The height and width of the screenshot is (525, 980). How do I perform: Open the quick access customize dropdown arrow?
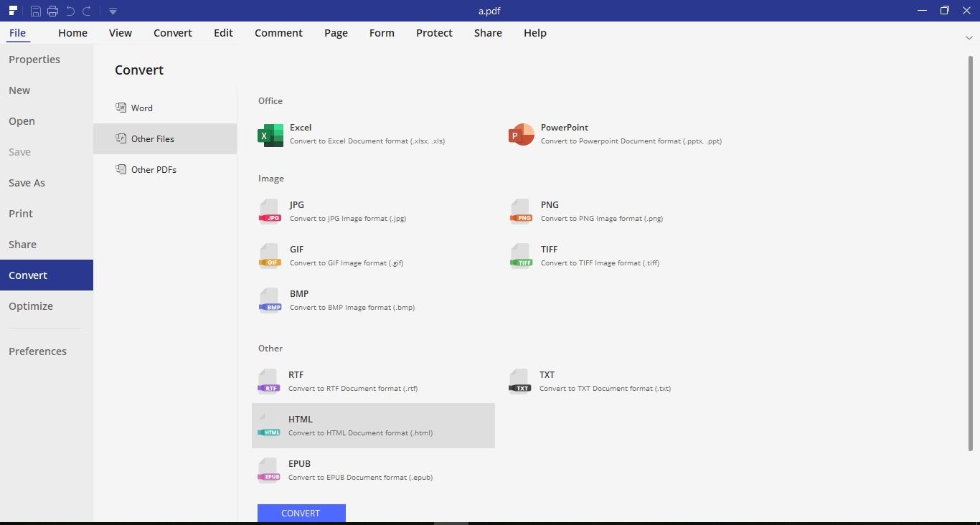point(113,11)
